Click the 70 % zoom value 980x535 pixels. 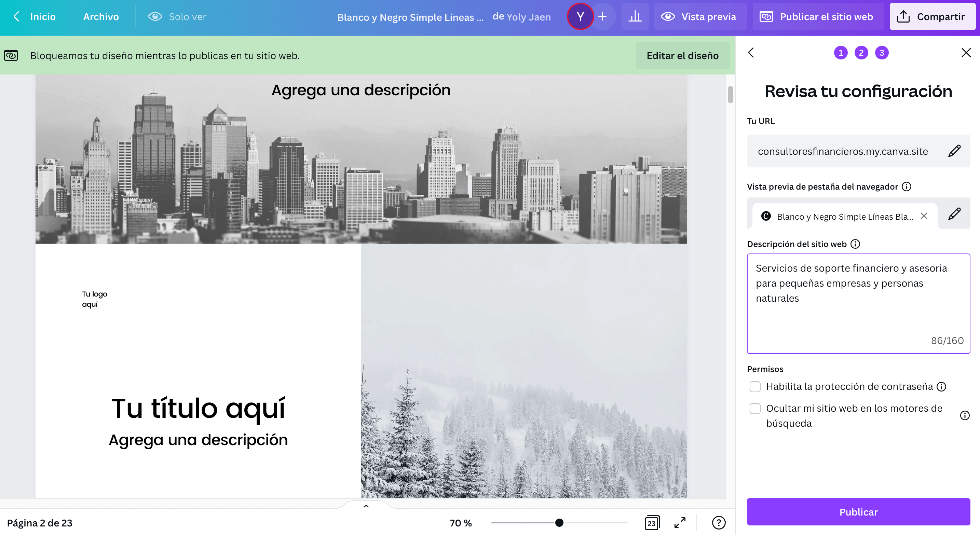[x=461, y=523]
